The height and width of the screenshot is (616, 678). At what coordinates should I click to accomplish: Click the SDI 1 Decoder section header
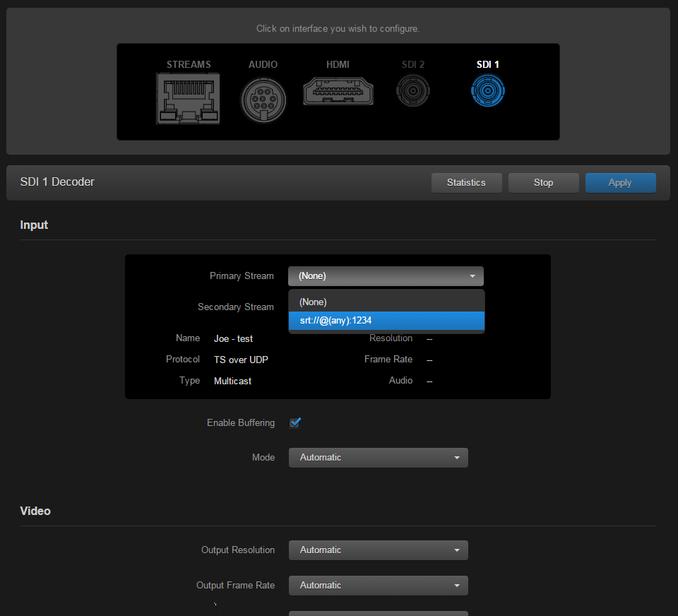click(x=58, y=182)
